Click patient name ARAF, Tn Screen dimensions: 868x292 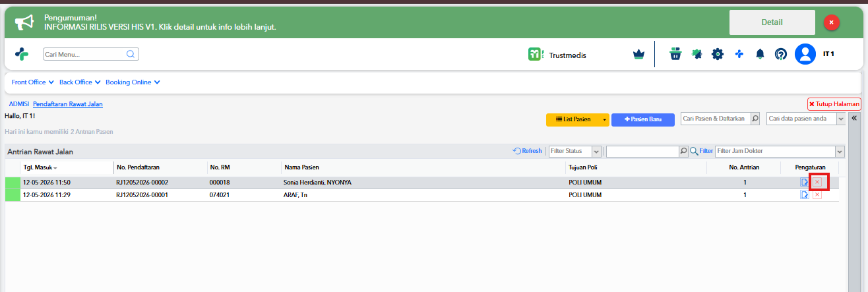tap(296, 195)
